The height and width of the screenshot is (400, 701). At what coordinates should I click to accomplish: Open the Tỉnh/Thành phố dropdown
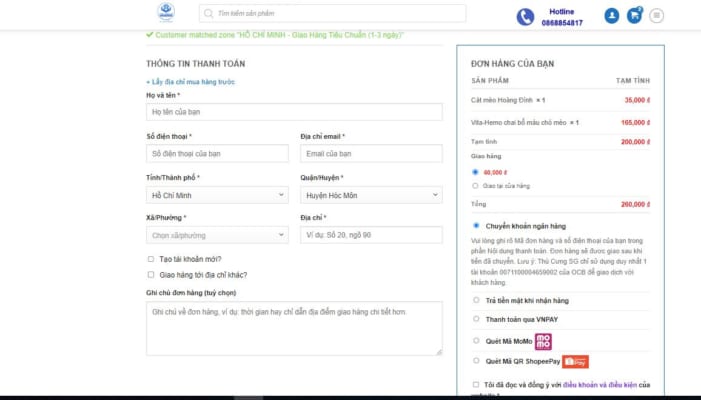(217, 195)
